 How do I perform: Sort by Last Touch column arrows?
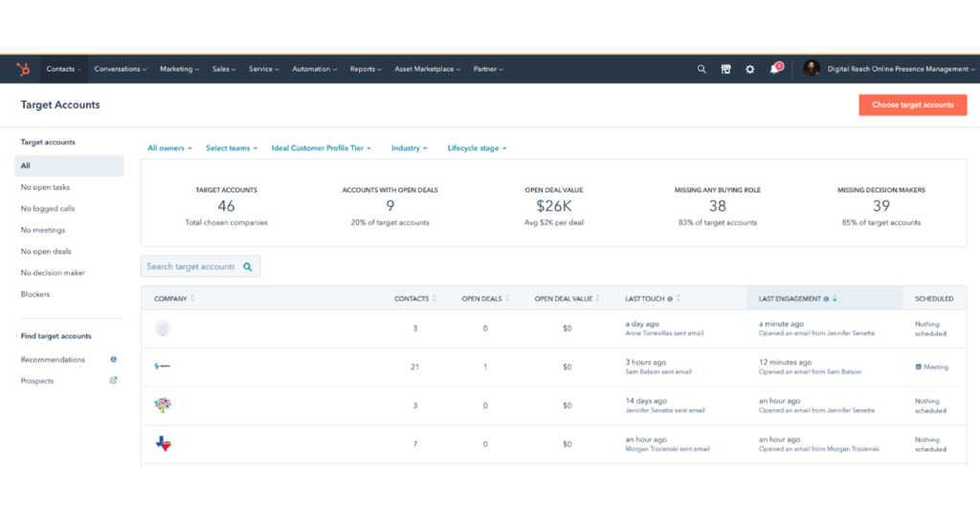point(679,298)
